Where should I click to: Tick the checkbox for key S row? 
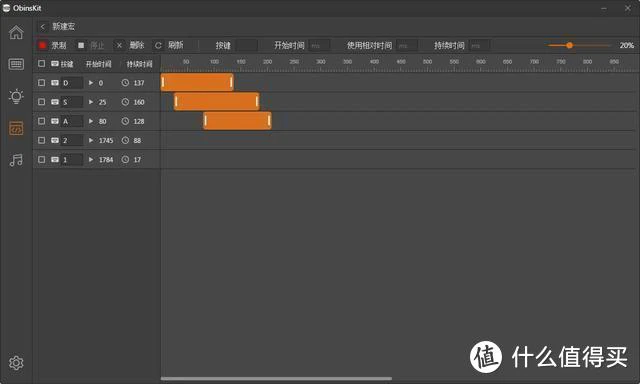(x=42, y=102)
